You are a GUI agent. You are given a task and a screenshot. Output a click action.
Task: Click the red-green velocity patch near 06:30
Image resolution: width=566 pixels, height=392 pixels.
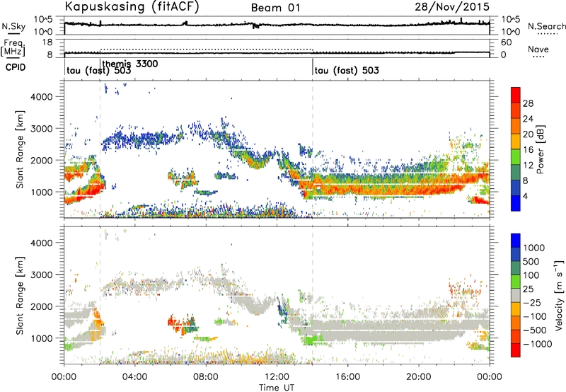183,324
